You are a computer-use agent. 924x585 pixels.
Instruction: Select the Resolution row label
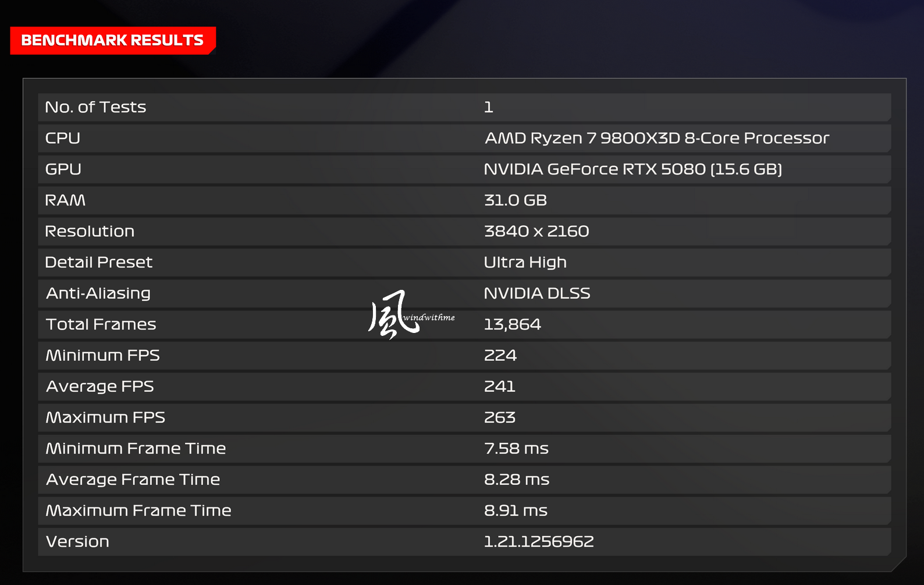pos(90,231)
